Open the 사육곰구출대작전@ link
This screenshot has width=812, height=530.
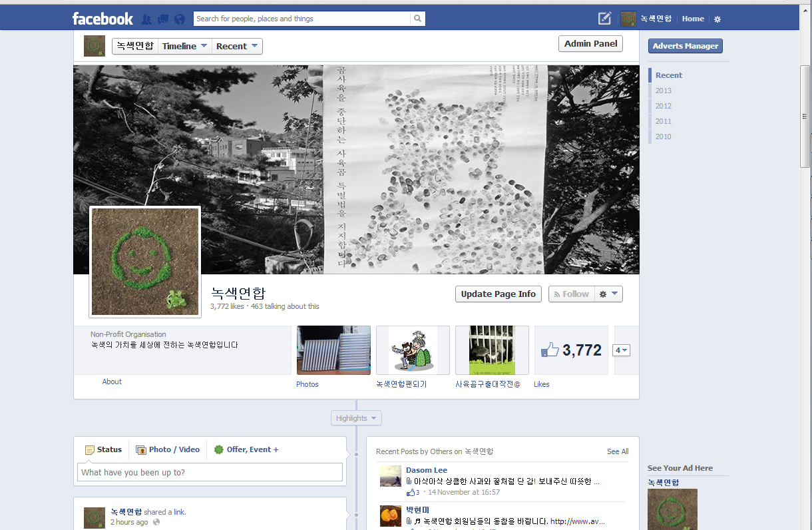click(x=488, y=384)
